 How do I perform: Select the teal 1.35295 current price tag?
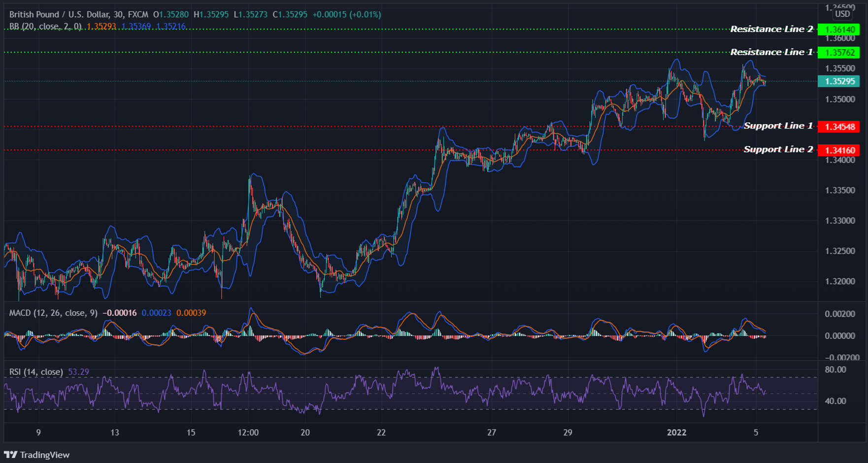click(840, 82)
